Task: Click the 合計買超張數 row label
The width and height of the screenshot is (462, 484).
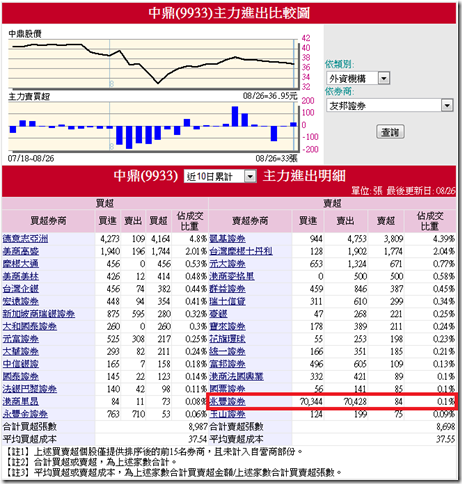Action: (30, 427)
